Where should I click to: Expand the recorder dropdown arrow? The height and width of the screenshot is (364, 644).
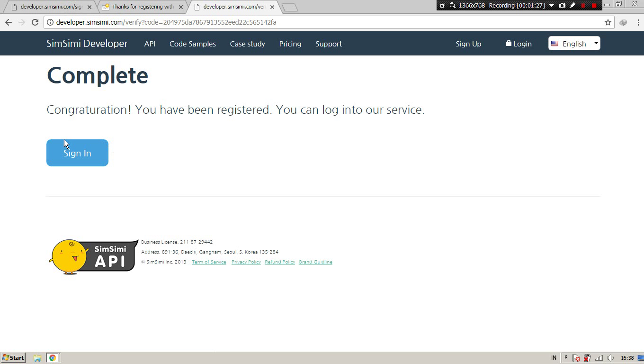pyautogui.click(x=552, y=5)
